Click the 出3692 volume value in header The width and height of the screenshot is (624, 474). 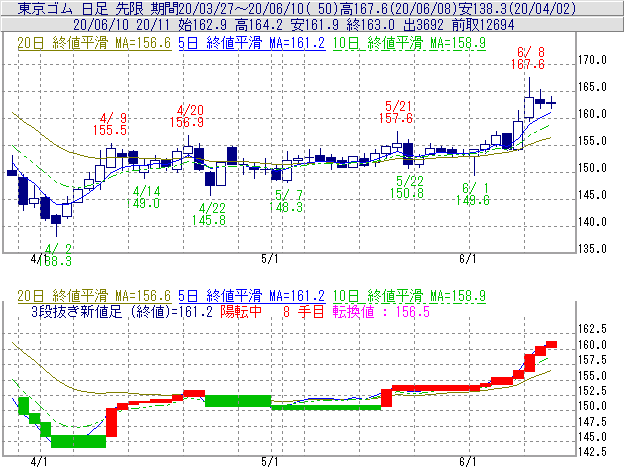click(423, 25)
